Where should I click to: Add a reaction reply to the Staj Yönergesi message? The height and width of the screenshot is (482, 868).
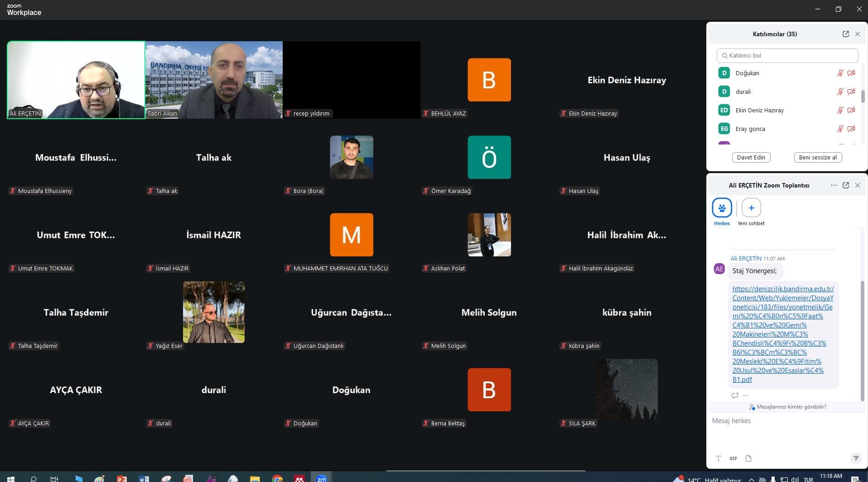pos(734,395)
